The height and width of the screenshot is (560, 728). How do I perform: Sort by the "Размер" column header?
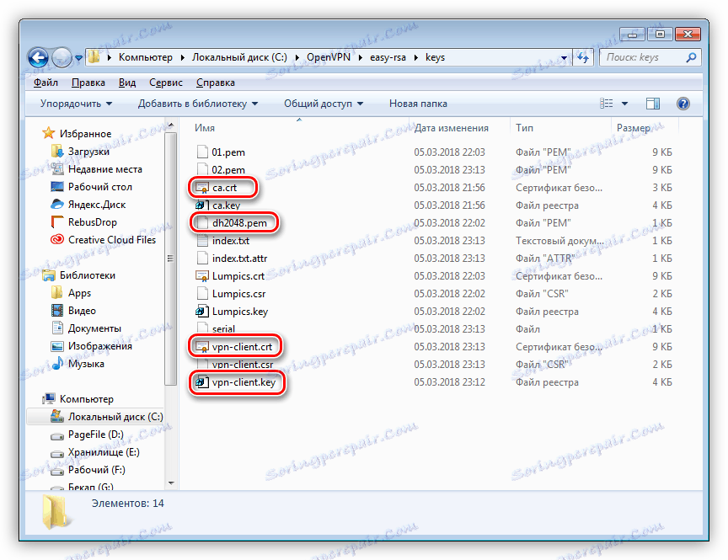[634, 128]
